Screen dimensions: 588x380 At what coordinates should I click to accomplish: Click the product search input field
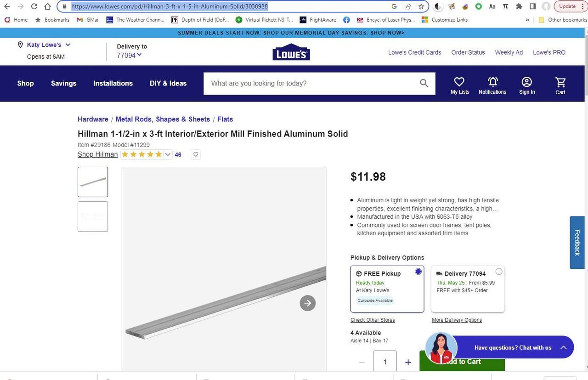click(x=310, y=83)
